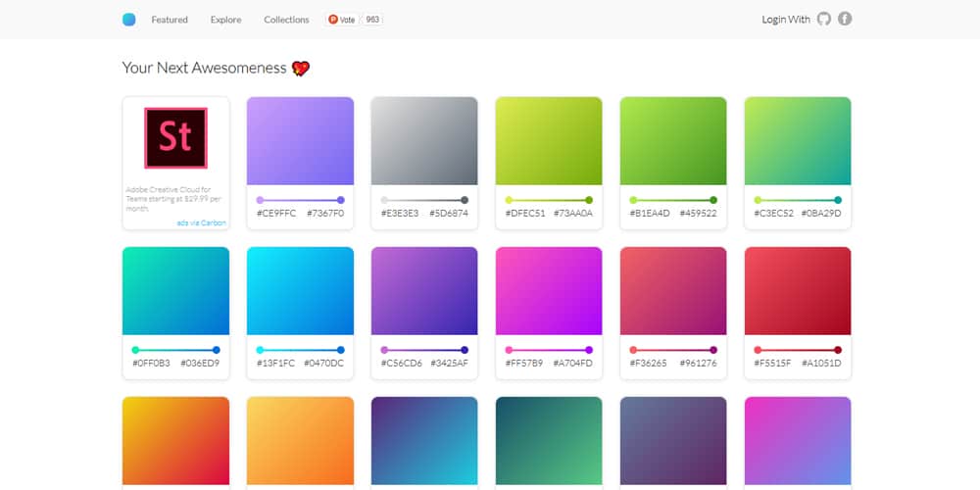Select the purple #CE9FFC gradient swatch
Image resolution: width=980 pixels, height=490 pixels.
[x=300, y=140]
